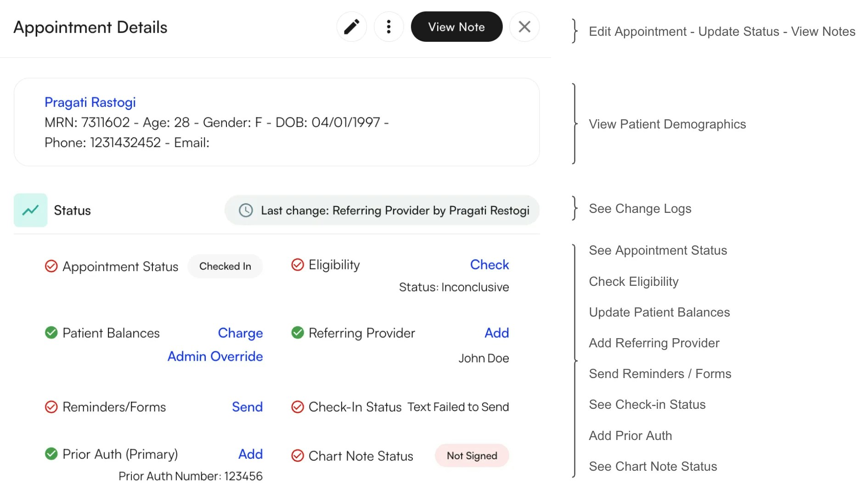The height and width of the screenshot is (490, 868).
Task: Click red icon beside Chart Note Status
Action: point(298,456)
